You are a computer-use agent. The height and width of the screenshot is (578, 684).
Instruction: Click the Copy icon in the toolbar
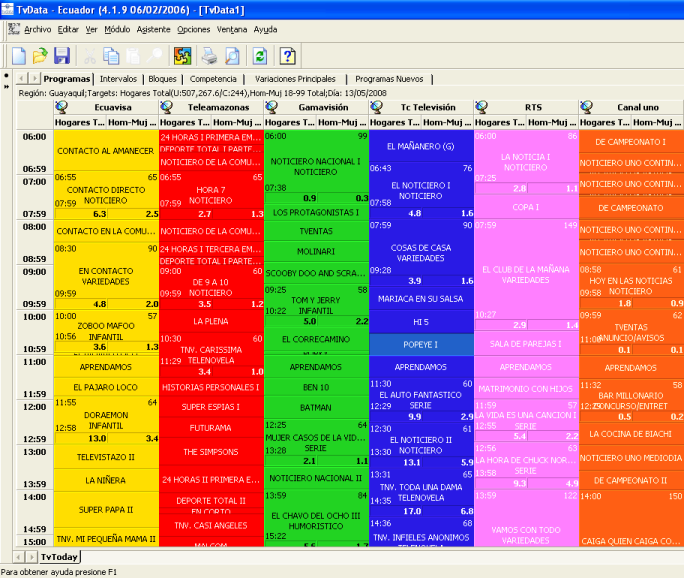click(x=111, y=56)
